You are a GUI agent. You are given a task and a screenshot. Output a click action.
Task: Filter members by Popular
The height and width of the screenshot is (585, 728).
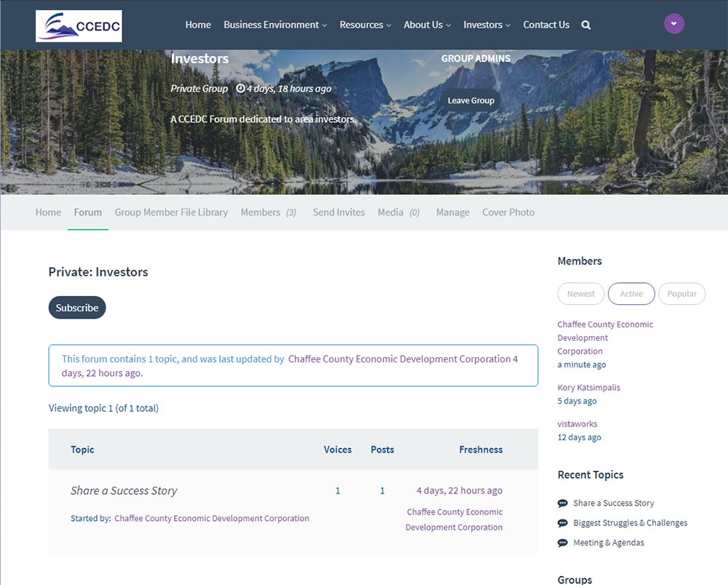(681, 294)
